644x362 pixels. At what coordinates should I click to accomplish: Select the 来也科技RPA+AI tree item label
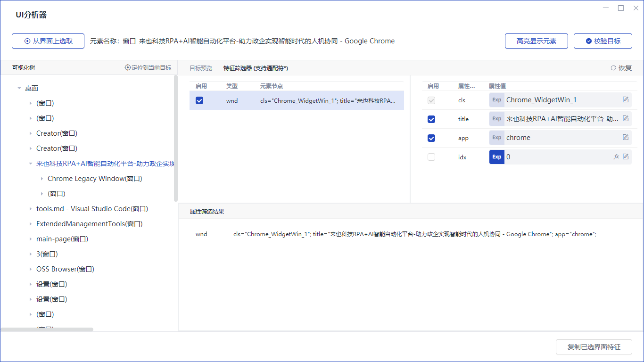[x=105, y=164]
